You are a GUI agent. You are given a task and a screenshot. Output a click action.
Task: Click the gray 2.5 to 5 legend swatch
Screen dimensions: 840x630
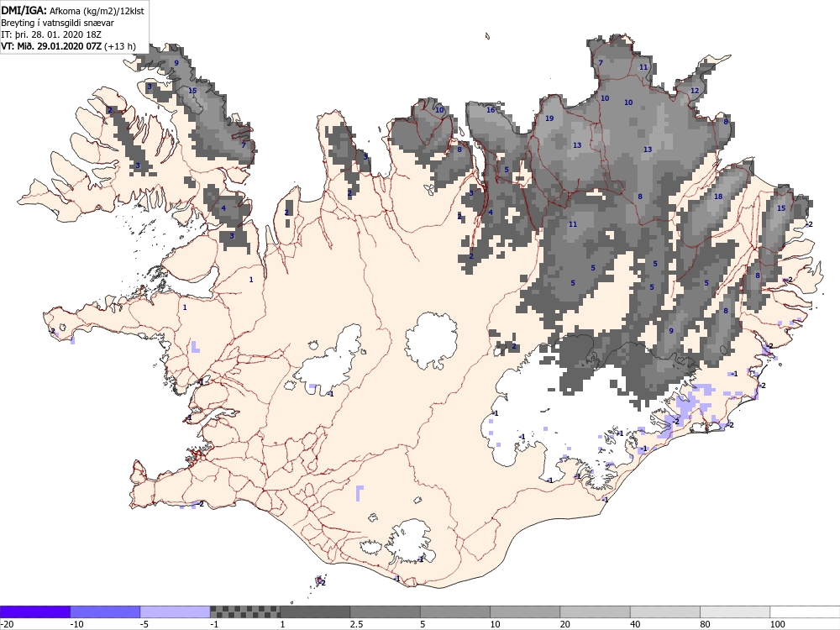tap(386, 612)
